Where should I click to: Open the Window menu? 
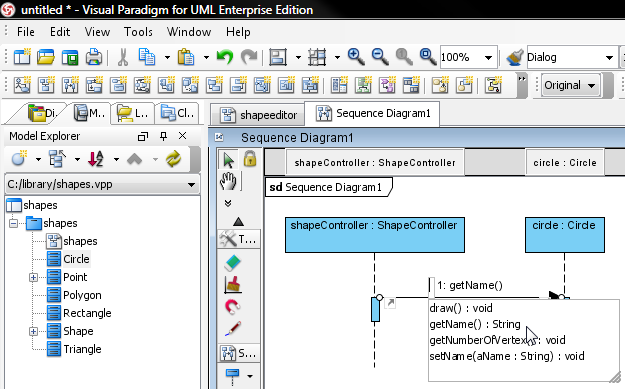(189, 32)
